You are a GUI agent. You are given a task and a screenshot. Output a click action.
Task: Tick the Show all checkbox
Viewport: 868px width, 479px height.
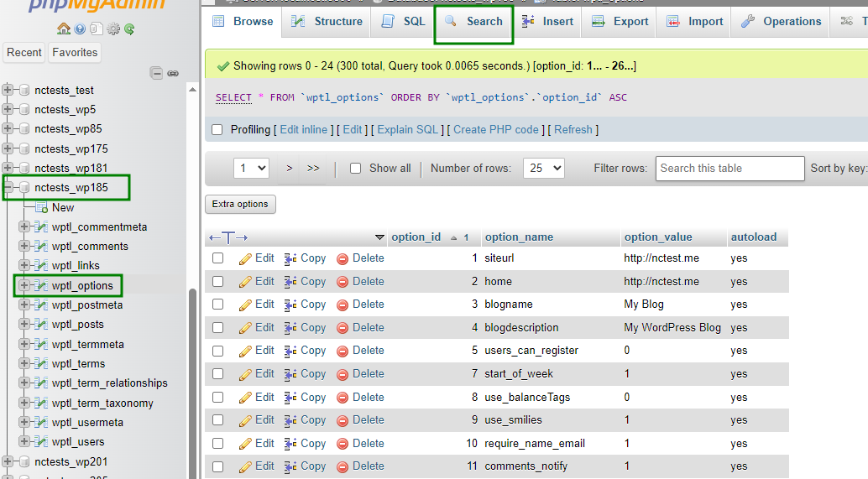pyautogui.click(x=355, y=169)
